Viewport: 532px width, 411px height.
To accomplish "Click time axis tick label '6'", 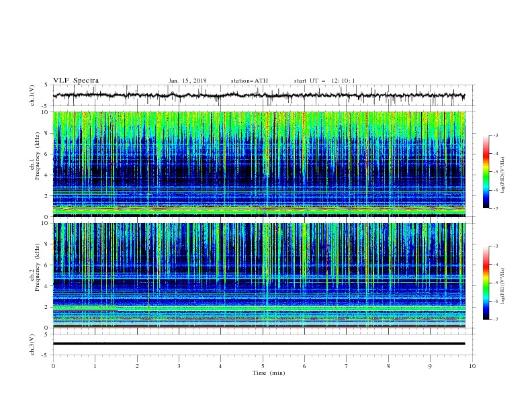I will pyautogui.click(x=304, y=366).
